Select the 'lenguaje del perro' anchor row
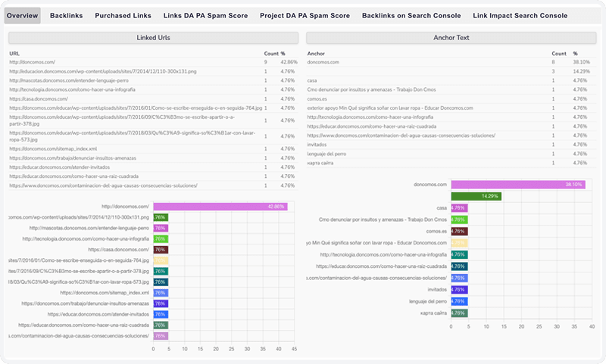606x364 pixels. coord(451,154)
